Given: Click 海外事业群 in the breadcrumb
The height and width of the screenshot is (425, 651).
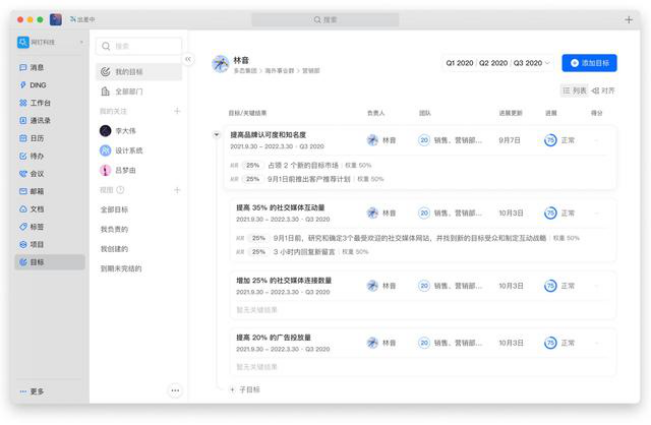Looking at the screenshot, I should pos(280,71).
